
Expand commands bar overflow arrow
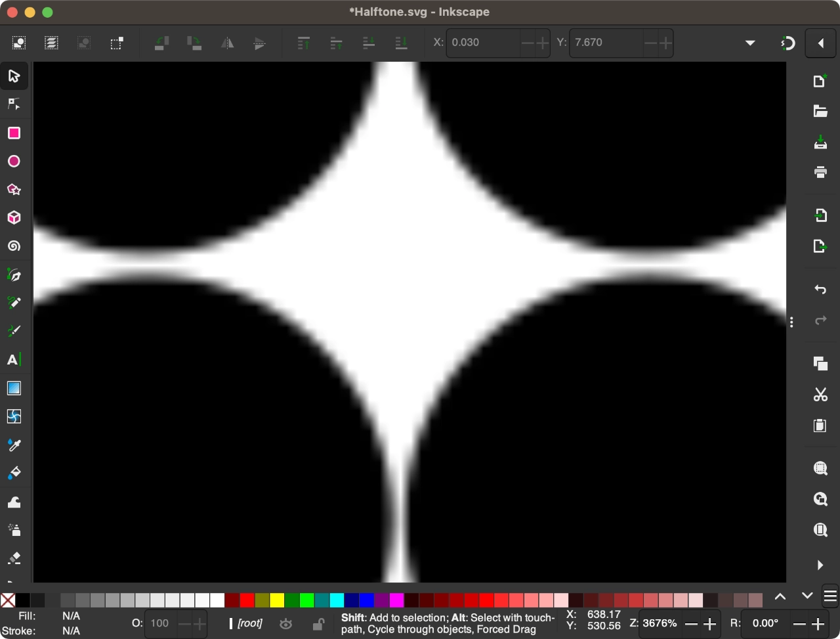(x=820, y=565)
